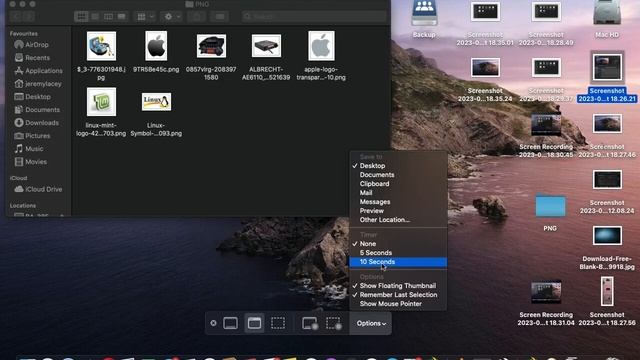Select Screen Recording 18.30.45 on desktop

click(x=546, y=136)
